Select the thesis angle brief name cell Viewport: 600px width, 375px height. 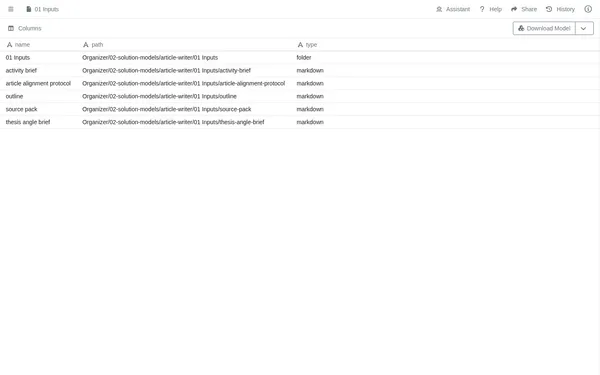[x=28, y=122]
